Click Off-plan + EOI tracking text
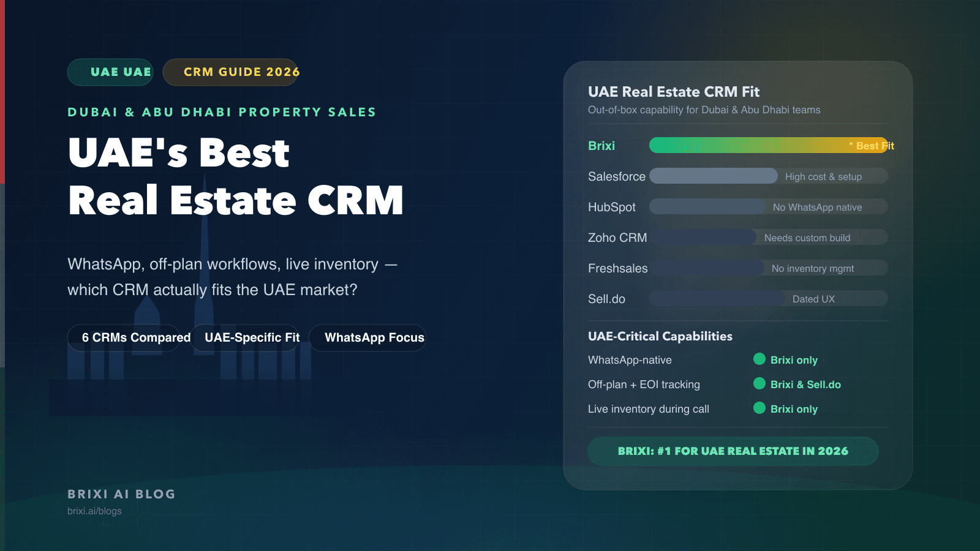This screenshot has width=980, height=551. [644, 384]
